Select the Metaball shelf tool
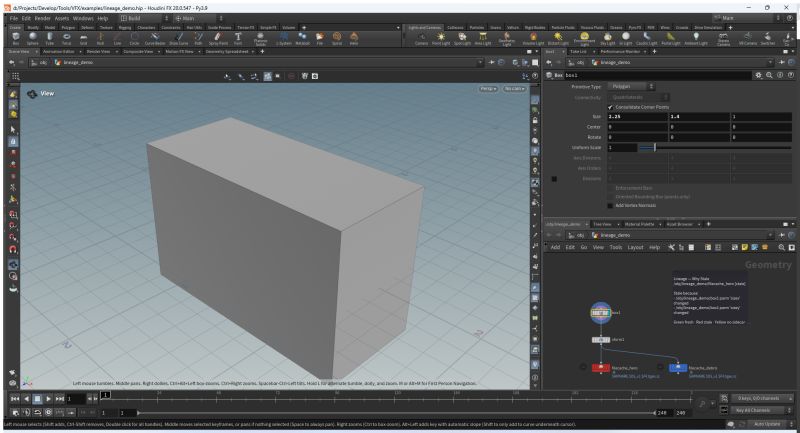 302,38
